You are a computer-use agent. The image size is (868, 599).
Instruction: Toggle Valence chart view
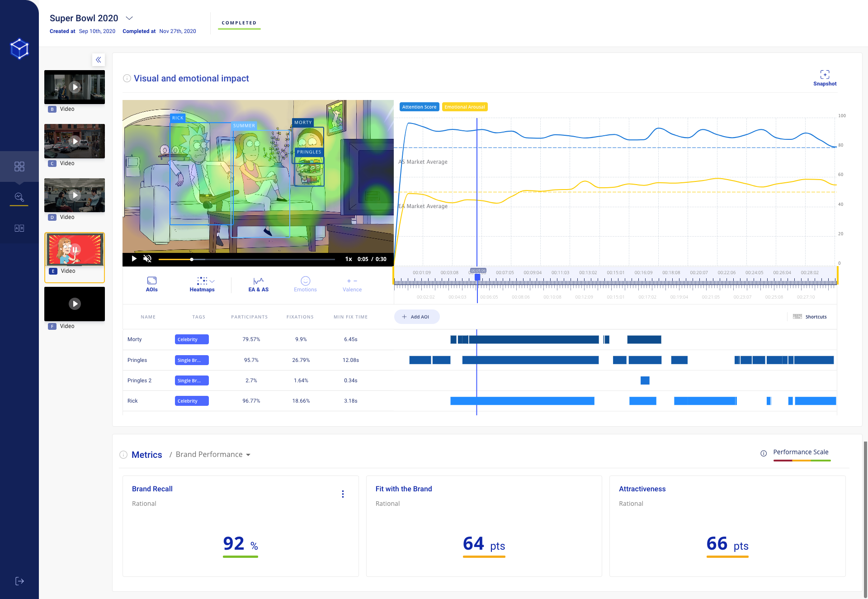coord(352,284)
